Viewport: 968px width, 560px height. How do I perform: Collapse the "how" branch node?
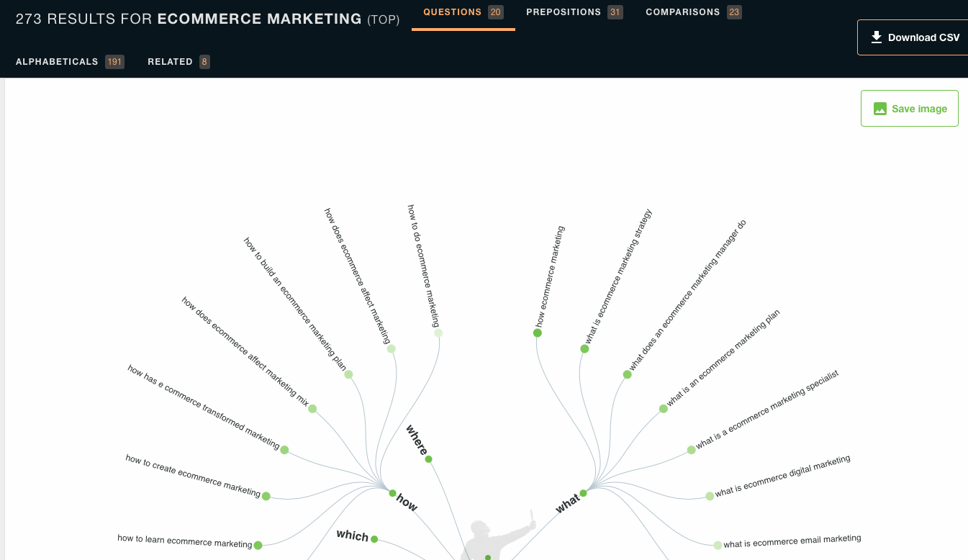[x=393, y=493]
